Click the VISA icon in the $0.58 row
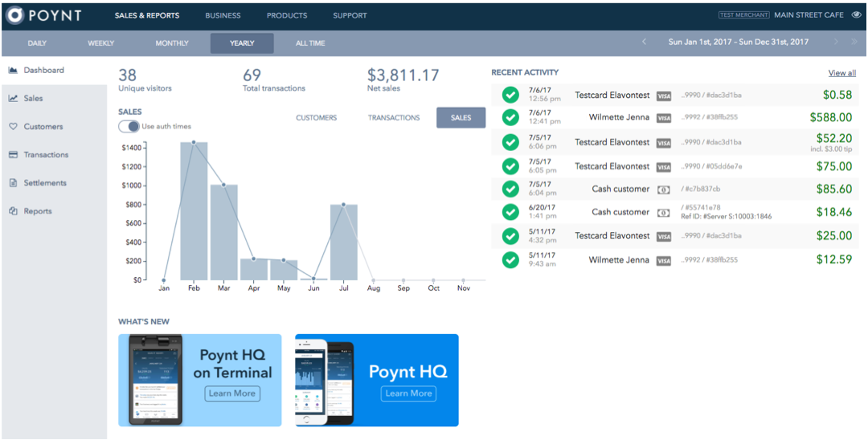This screenshot has height=440, width=868. pos(664,96)
